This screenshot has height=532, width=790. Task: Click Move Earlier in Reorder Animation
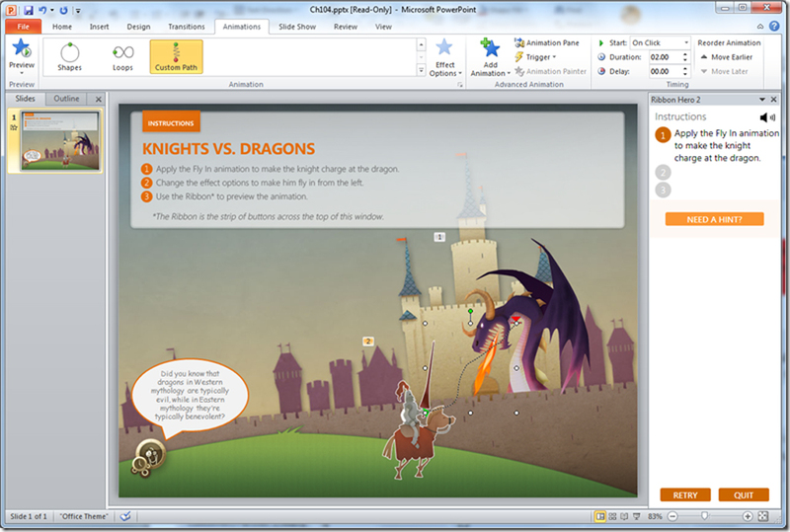(727, 57)
